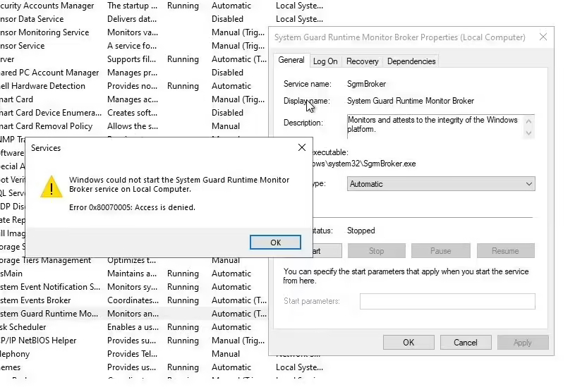Click the Description box scrollbar
Viewport: 575px width, 392px height.
pos(530,126)
